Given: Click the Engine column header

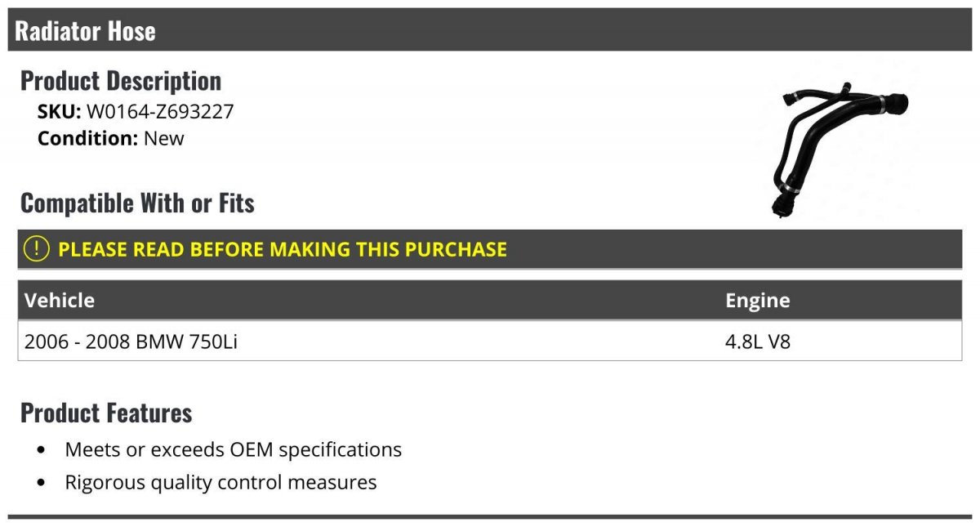Looking at the screenshot, I should (758, 301).
